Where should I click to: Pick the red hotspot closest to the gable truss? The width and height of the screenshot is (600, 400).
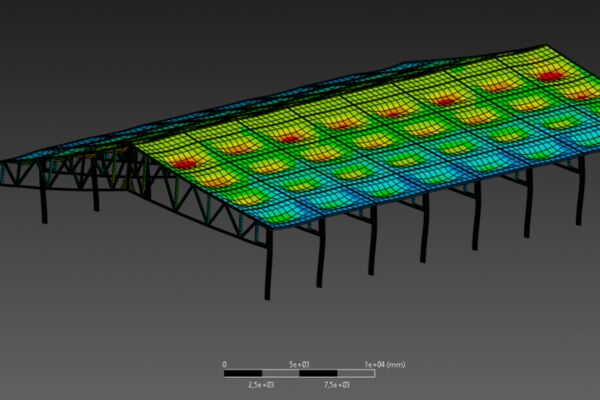[x=185, y=164]
